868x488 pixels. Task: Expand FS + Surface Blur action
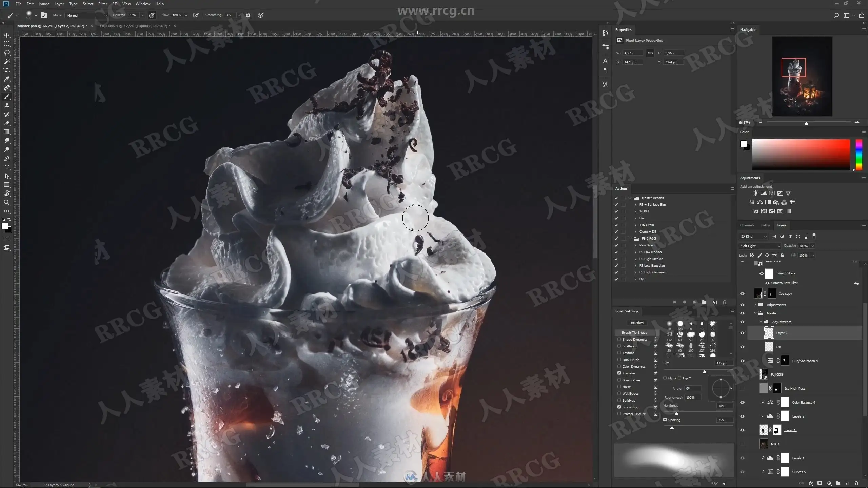point(635,205)
